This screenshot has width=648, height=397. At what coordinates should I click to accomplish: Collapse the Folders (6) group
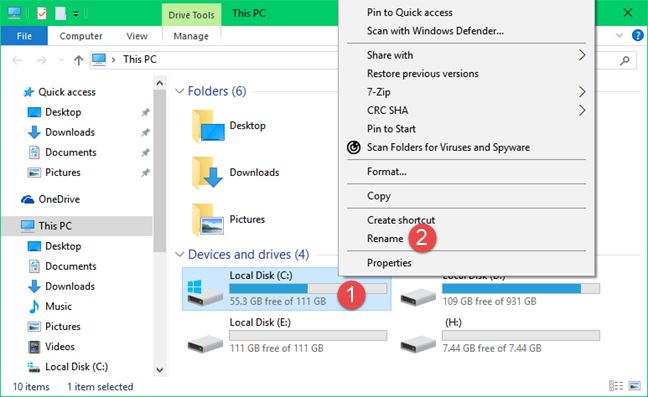pyautogui.click(x=179, y=91)
